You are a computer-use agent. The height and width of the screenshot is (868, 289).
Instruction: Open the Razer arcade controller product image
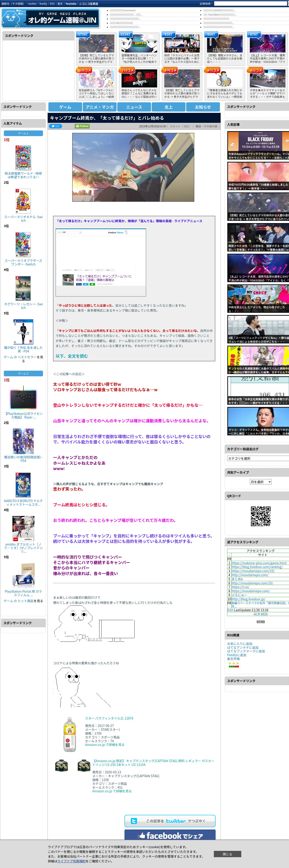23,398
